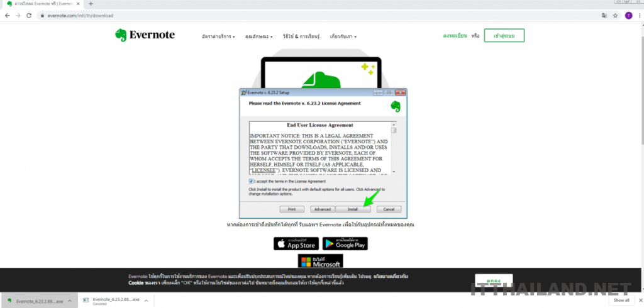Open the purple profile avatar
The image size is (644, 308).
pos(628,16)
